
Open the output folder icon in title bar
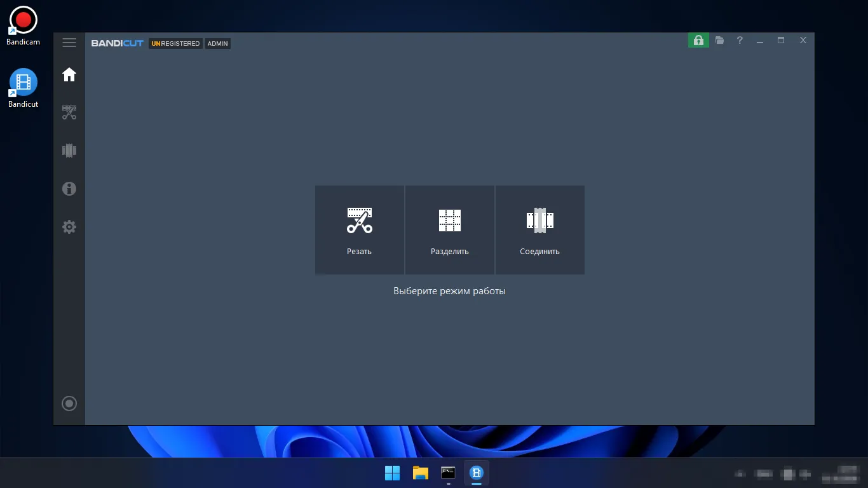[x=719, y=41]
